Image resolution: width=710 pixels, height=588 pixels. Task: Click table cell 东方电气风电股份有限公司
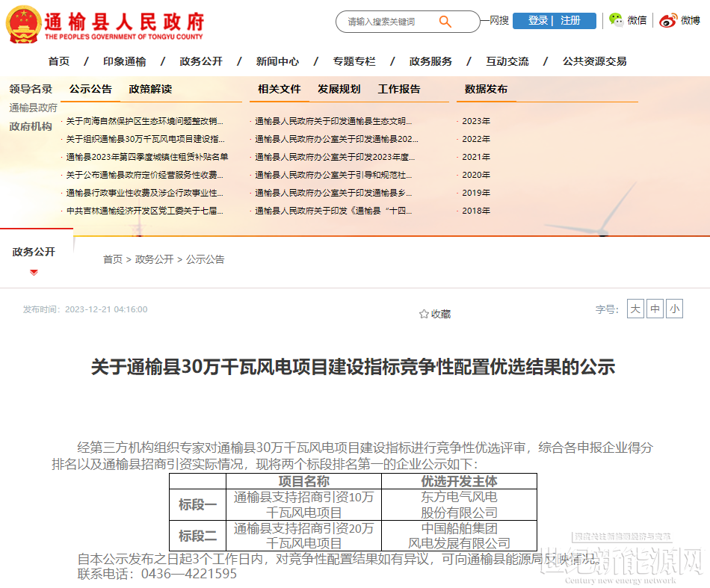[459, 505]
